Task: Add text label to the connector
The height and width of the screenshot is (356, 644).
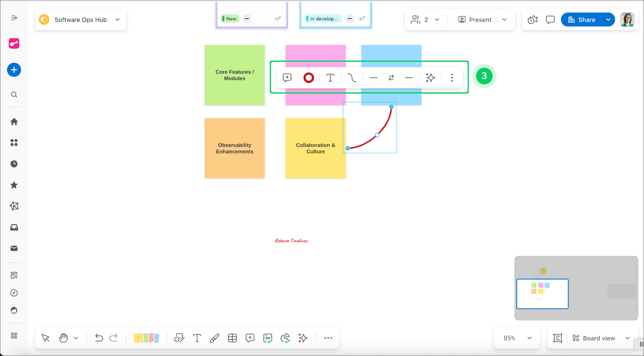Action: (x=330, y=78)
